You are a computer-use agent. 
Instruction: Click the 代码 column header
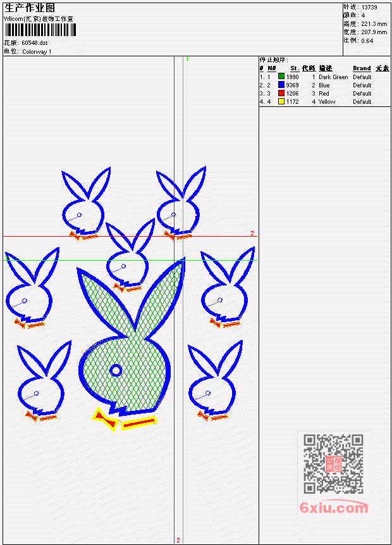click(x=309, y=68)
